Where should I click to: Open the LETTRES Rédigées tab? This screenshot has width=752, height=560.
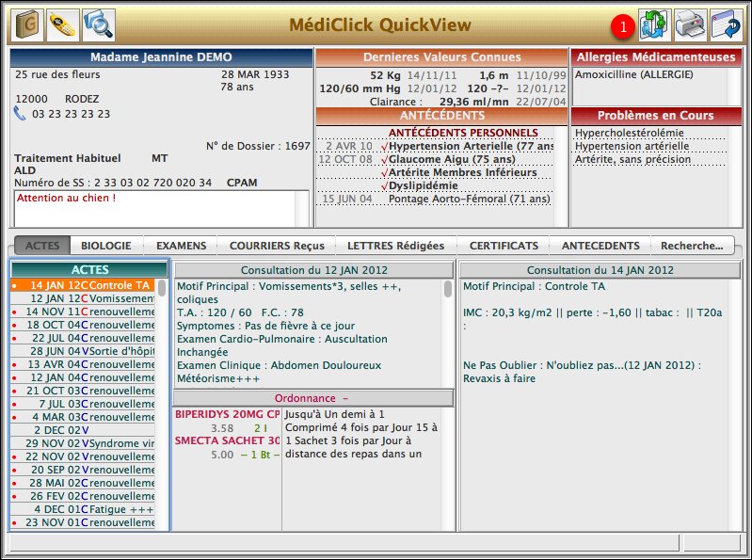point(395,246)
